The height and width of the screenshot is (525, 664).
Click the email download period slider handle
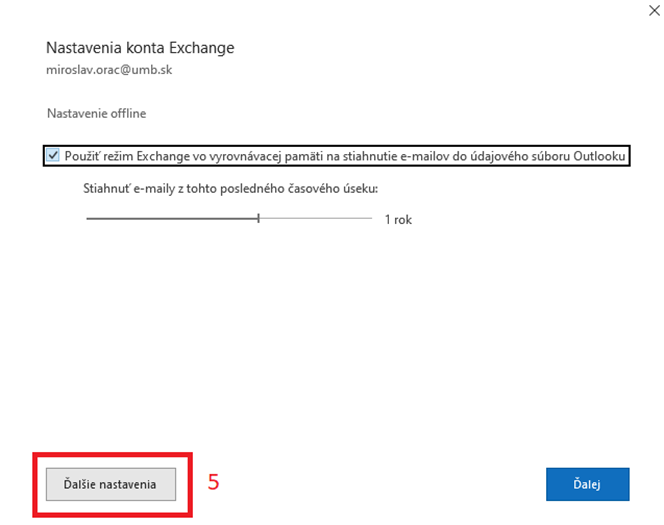[258, 218]
